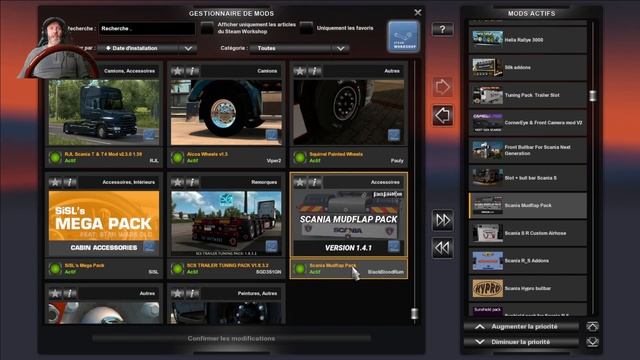Select Scania S R Custom Airhose entry

tap(528, 233)
